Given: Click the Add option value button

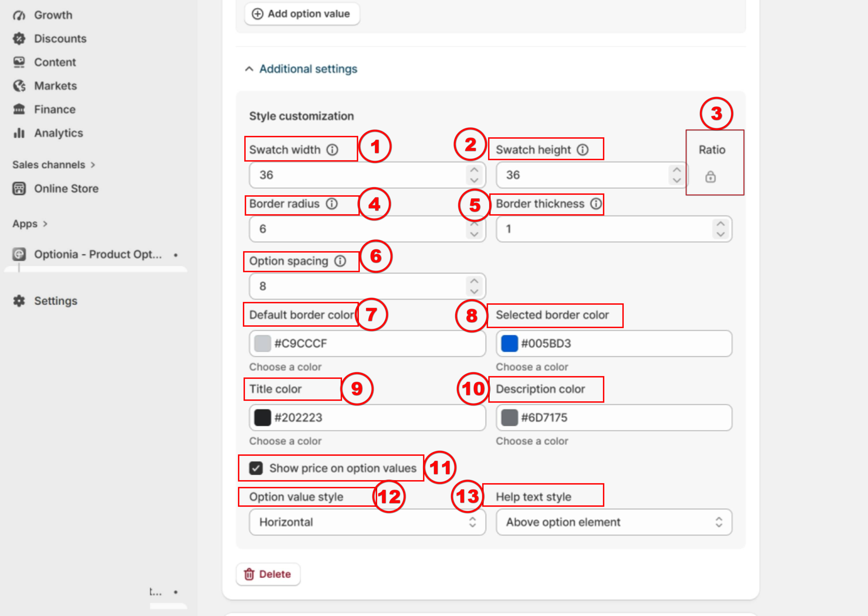Looking at the screenshot, I should click(x=302, y=14).
